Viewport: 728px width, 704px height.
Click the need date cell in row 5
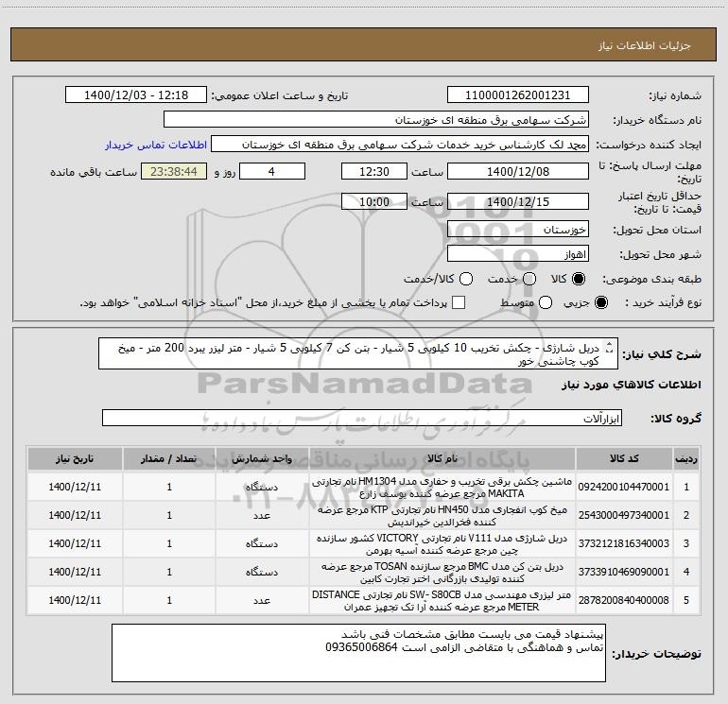coord(75,600)
